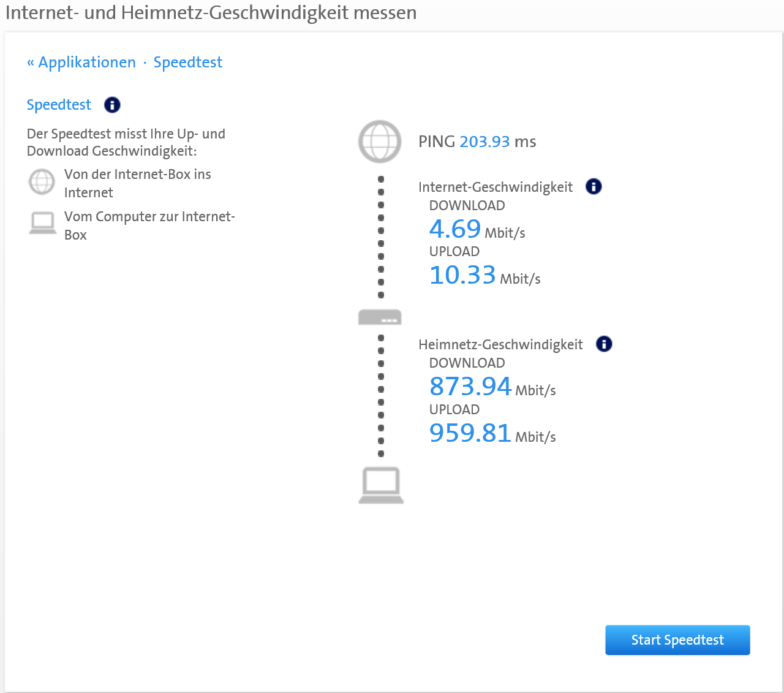Click page title Internet- und Heimnetz-Geschwindigkeit messen
The image size is (784, 693).
pos(211,12)
